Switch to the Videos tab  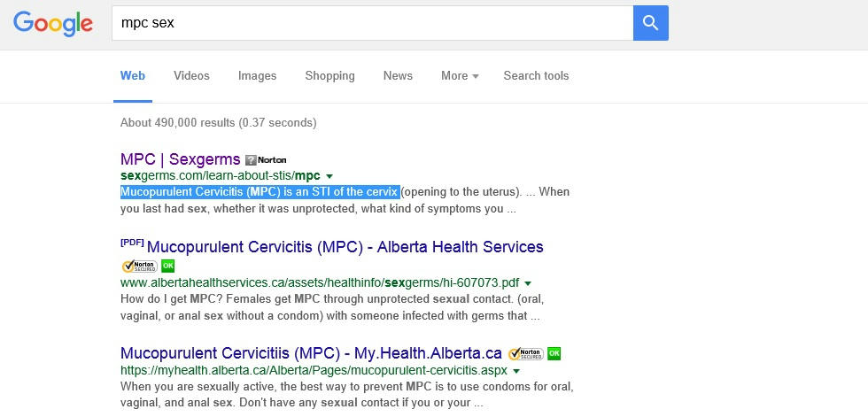(x=191, y=76)
